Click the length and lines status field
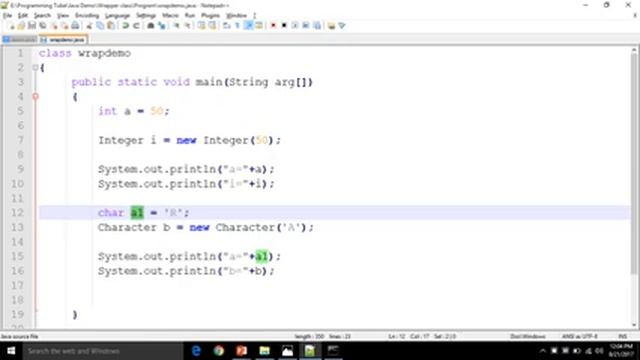Viewport: 640px width, 360px height. 322,337
